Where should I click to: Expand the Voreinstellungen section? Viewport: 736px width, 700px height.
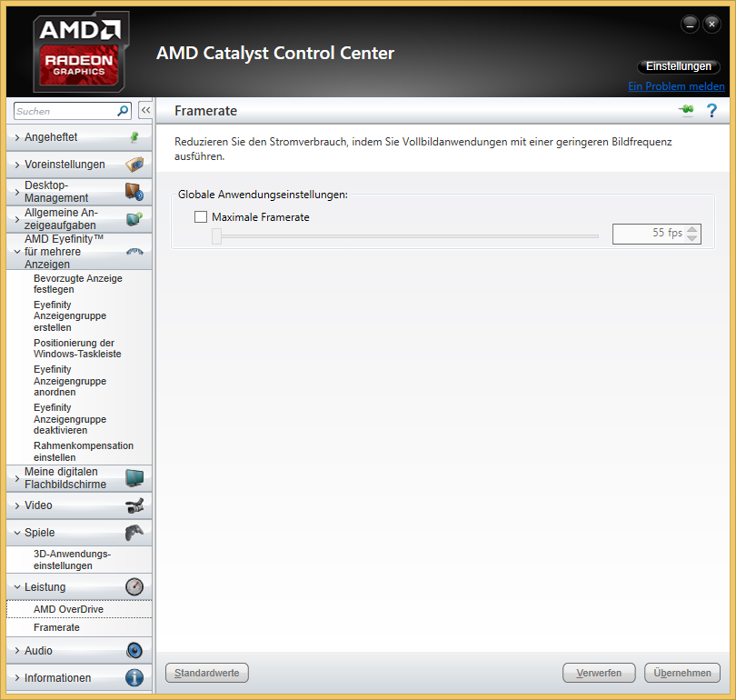(x=17, y=165)
